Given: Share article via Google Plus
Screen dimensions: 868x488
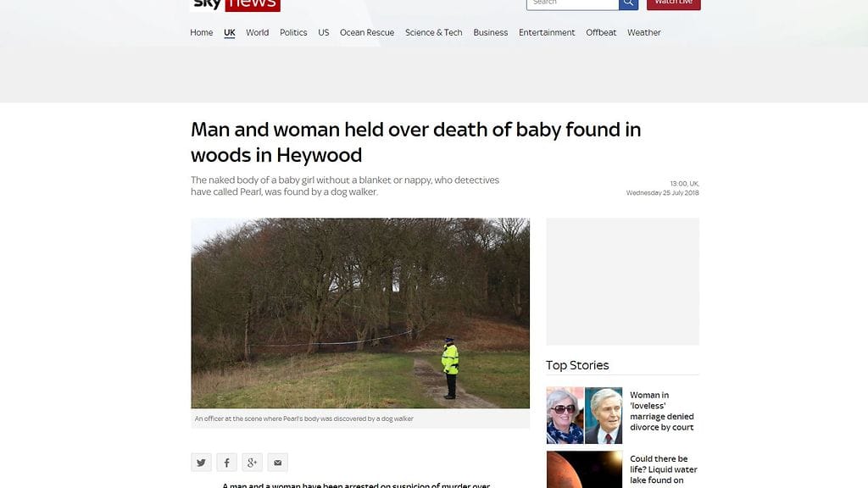Looking at the screenshot, I should click(252, 462).
